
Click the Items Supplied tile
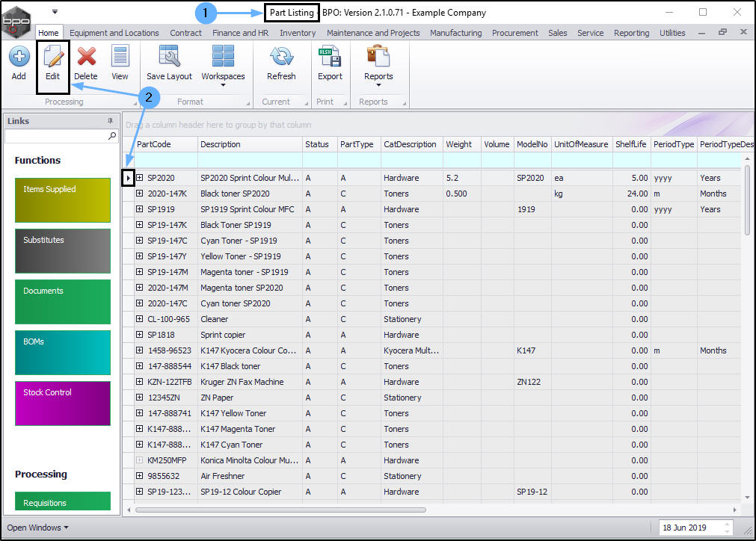(63, 200)
